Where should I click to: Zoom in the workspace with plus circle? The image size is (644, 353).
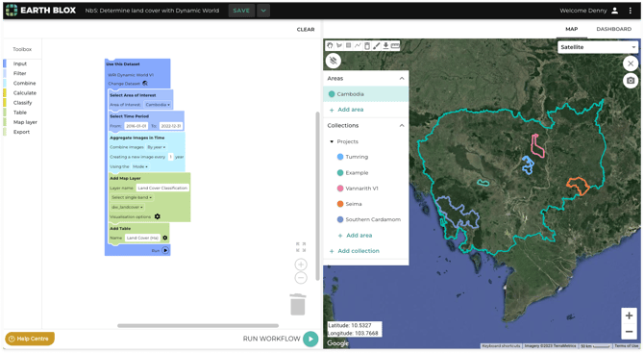coord(301,265)
